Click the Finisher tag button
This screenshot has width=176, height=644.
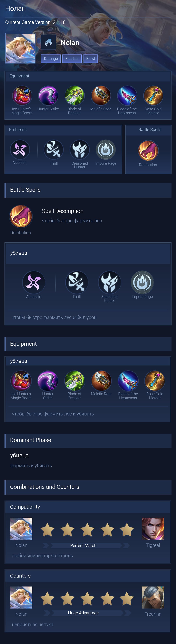[72, 58]
